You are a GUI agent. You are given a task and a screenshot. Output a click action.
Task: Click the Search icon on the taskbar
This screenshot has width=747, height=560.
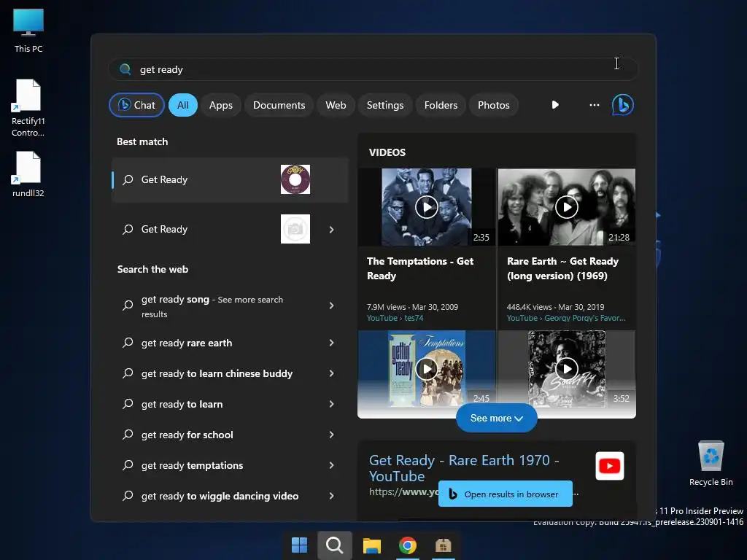coord(334,545)
